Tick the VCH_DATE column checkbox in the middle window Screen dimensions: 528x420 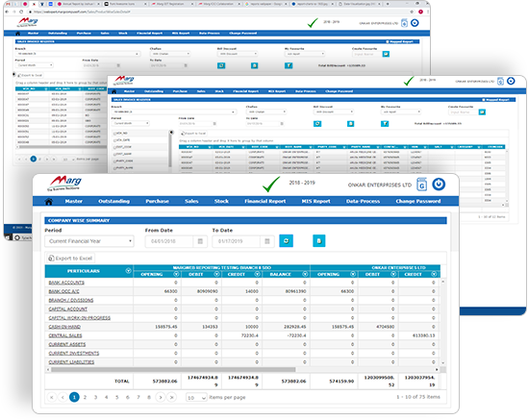[x=114, y=140]
